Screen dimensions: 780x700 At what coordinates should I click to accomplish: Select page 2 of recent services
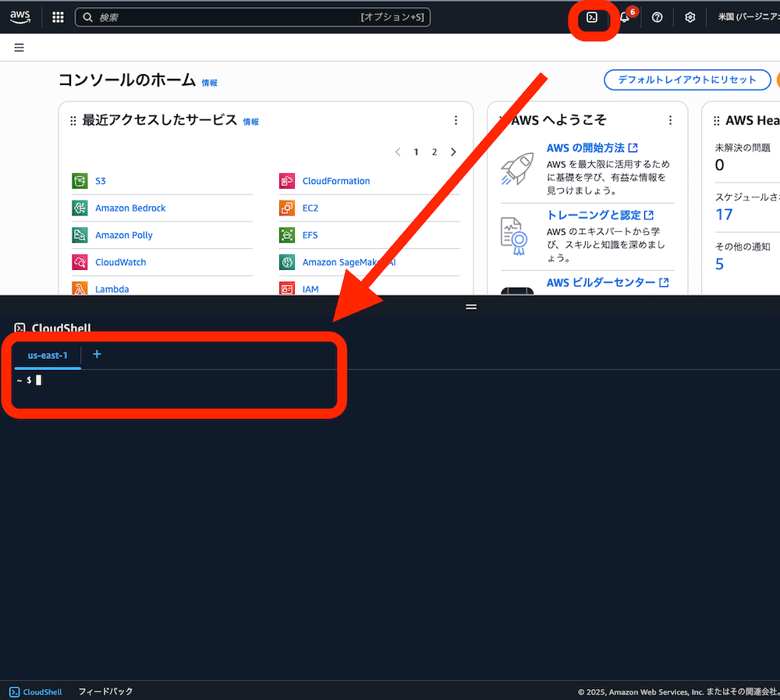coord(434,152)
